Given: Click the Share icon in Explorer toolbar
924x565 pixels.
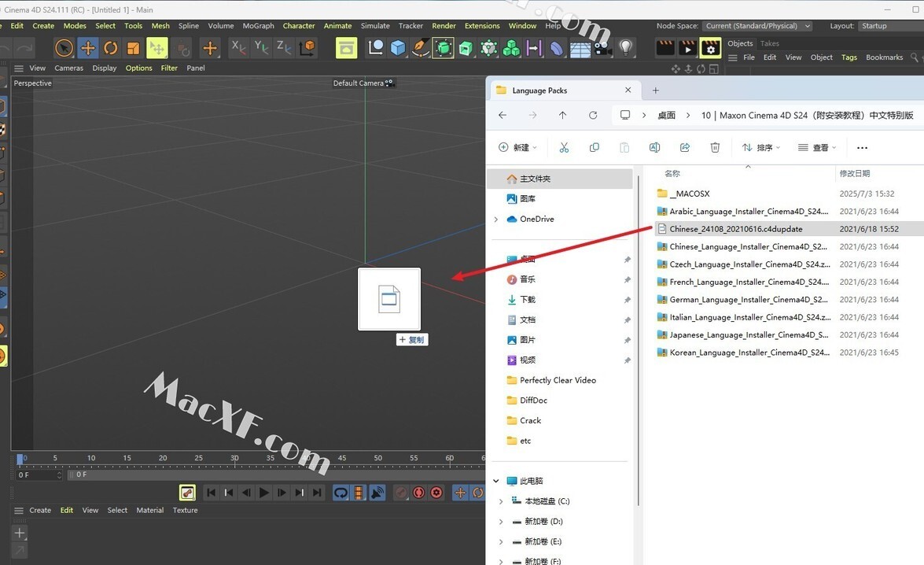Looking at the screenshot, I should tap(685, 147).
